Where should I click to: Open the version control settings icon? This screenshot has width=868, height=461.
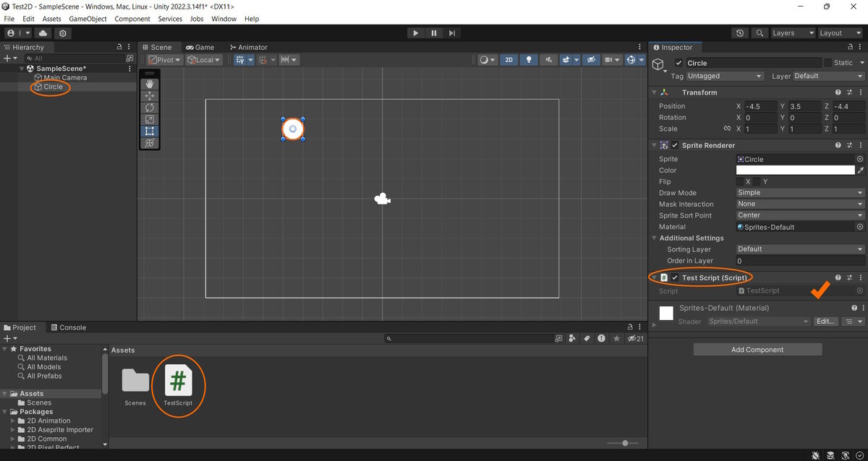tap(63, 33)
